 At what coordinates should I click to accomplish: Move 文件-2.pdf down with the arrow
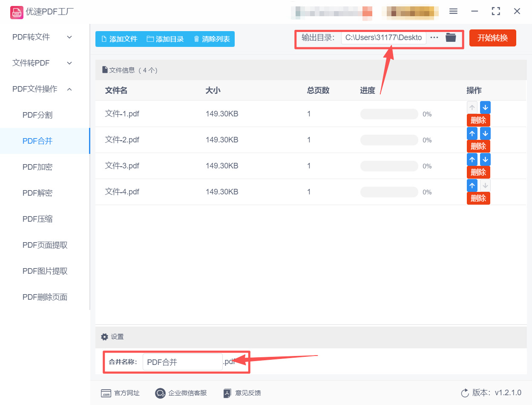coord(485,133)
